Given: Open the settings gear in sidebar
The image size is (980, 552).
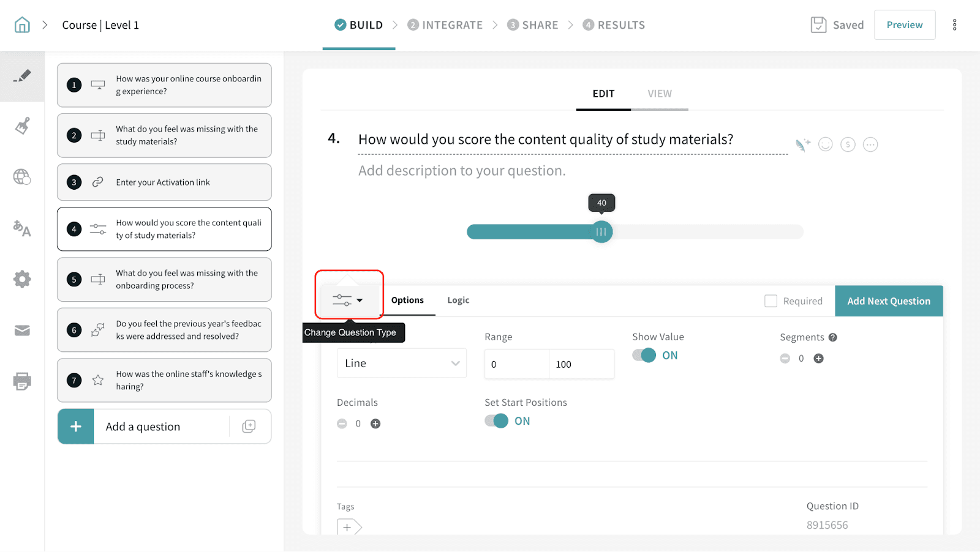Looking at the screenshot, I should 22,280.
